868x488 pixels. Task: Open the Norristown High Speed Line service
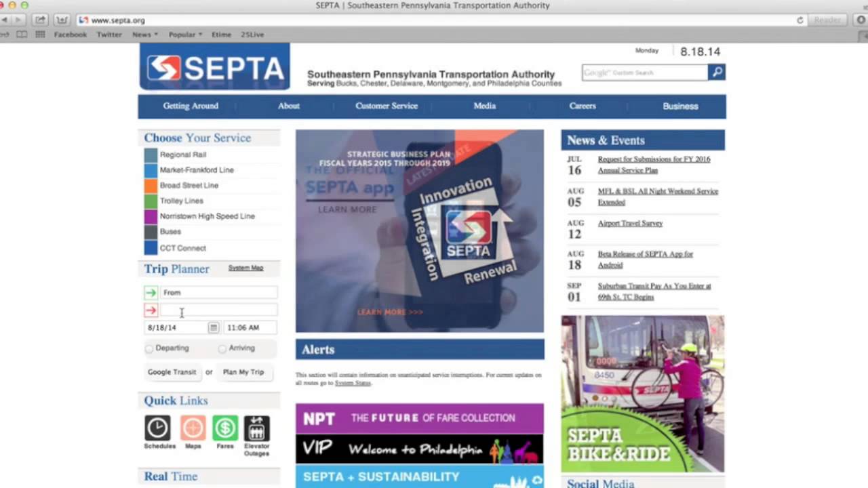(x=208, y=216)
